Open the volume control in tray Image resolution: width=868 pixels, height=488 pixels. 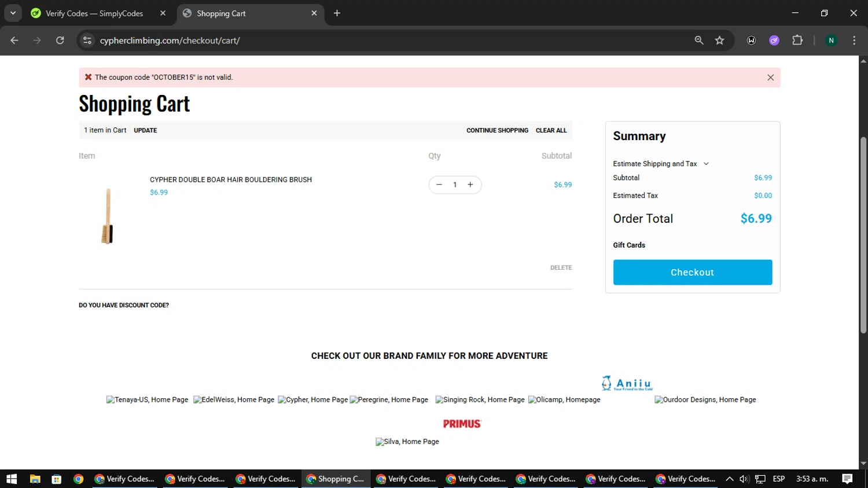coord(744,479)
